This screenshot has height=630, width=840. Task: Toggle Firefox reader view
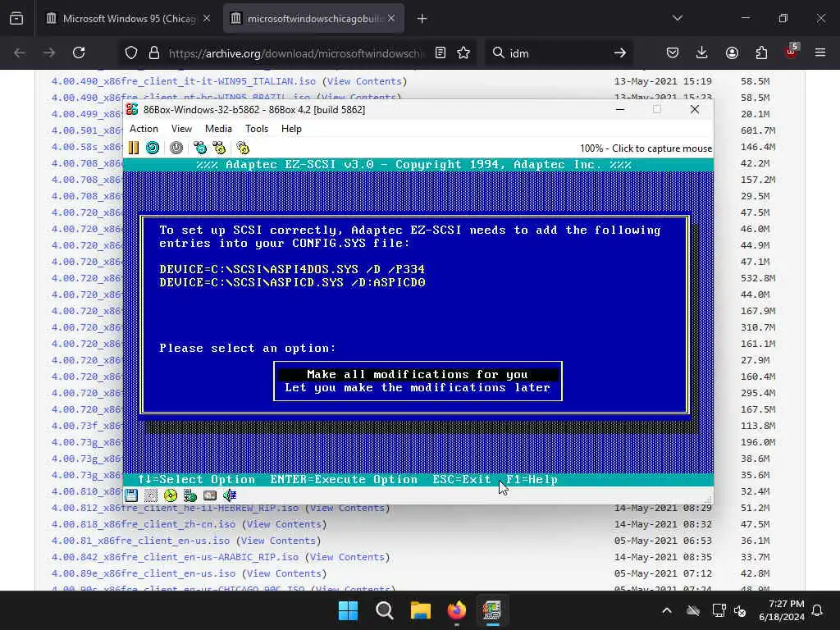[441, 52]
